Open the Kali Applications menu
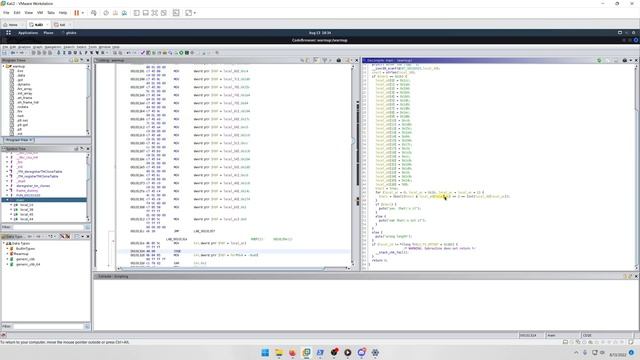 click(x=28, y=33)
